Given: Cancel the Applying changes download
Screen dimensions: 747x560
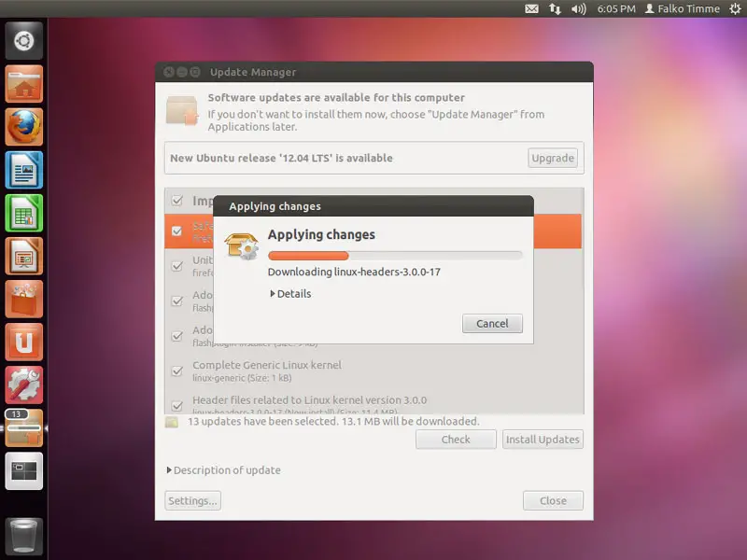Looking at the screenshot, I should click(492, 323).
